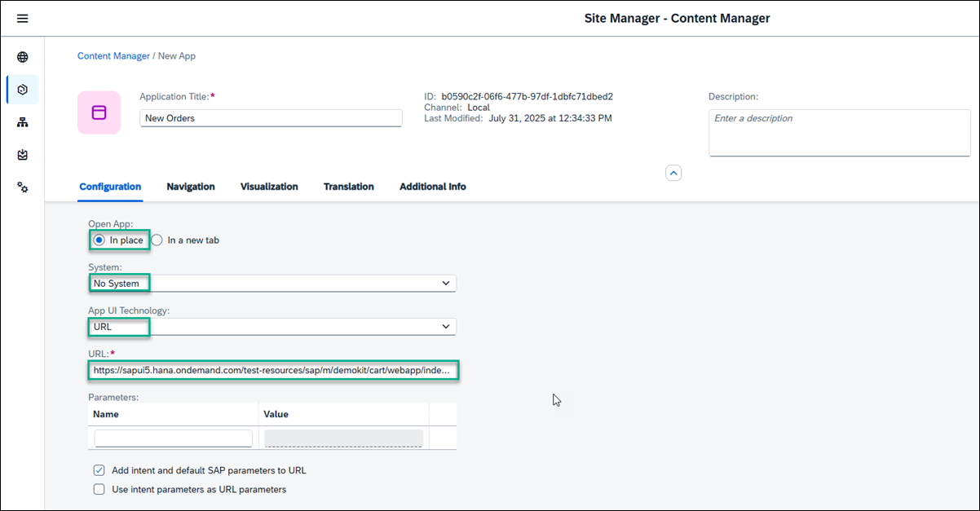
Task: Click the parameter Name input field
Action: point(174,438)
